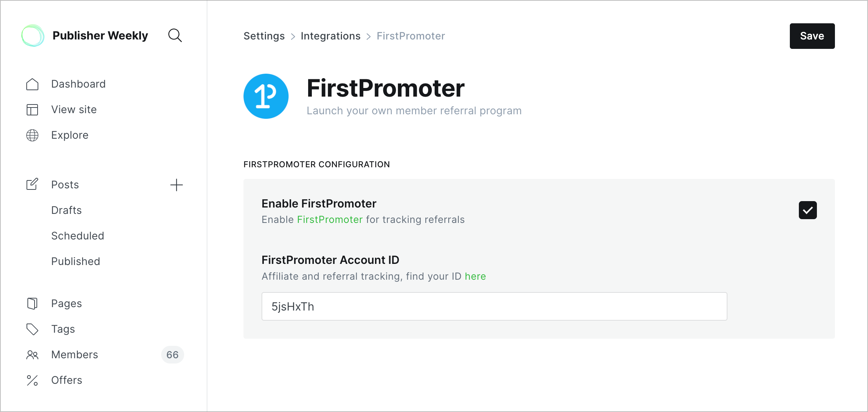
Task: Follow the green FirstPromoter link
Action: pyautogui.click(x=330, y=220)
